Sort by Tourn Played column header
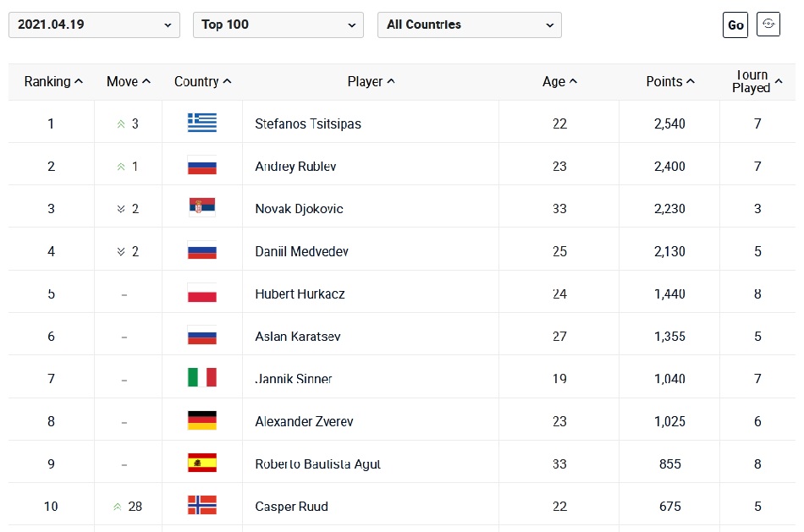The width and height of the screenshot is (804, 532). [x=757, y=81]
